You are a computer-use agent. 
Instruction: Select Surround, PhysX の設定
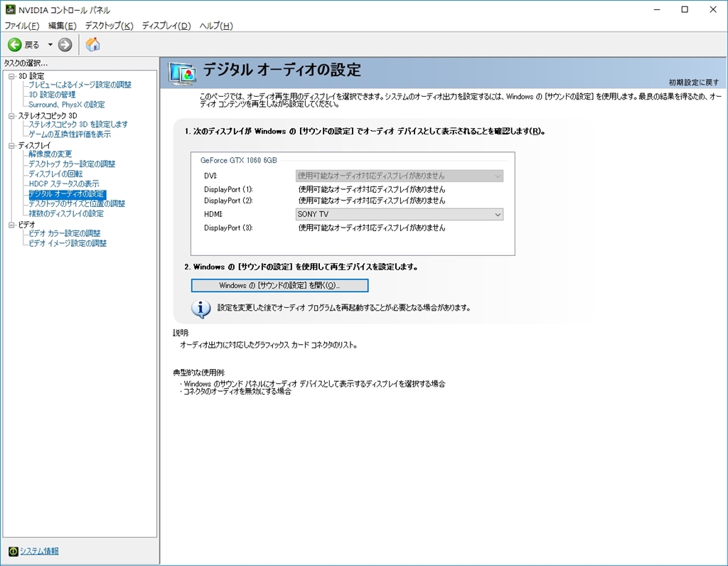(x=66, y=105)
